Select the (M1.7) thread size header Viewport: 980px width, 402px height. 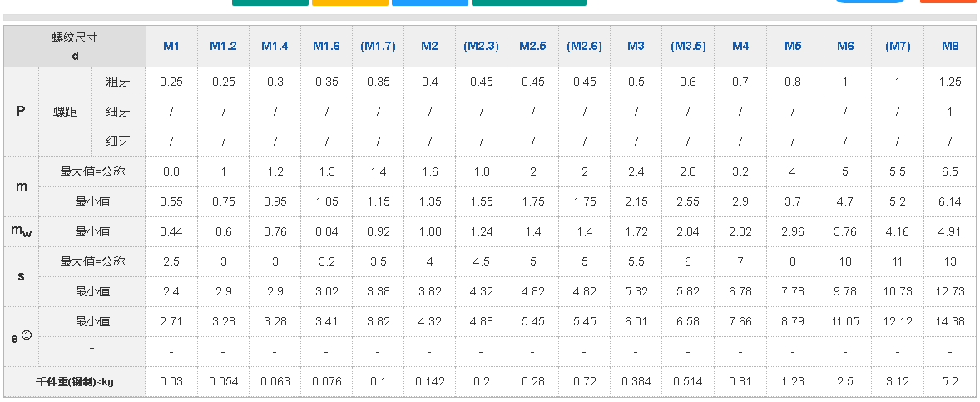pyautogui.click(x=378, y=47)
